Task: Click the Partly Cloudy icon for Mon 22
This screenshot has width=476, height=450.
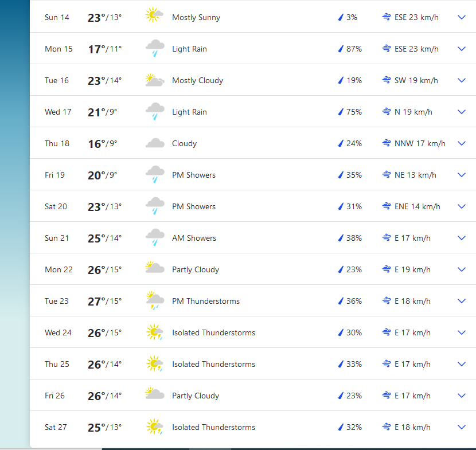Action: (x=154, y=268)
